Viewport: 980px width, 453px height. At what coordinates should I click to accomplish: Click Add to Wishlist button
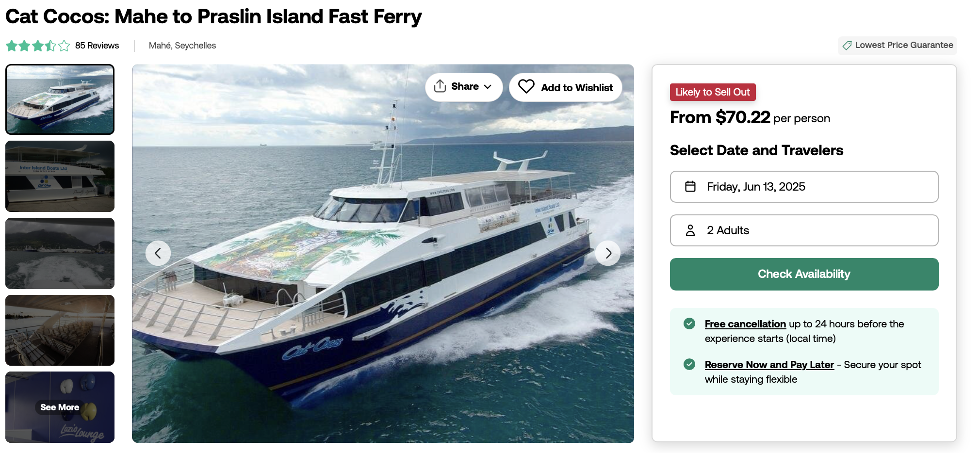tap(565, 87)
